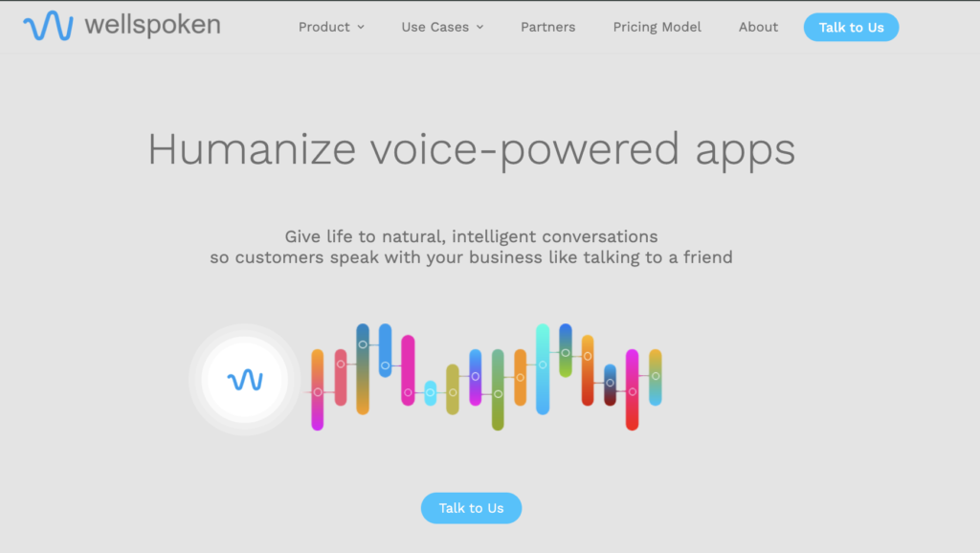Open the Pricing Model page

point(657,27)
